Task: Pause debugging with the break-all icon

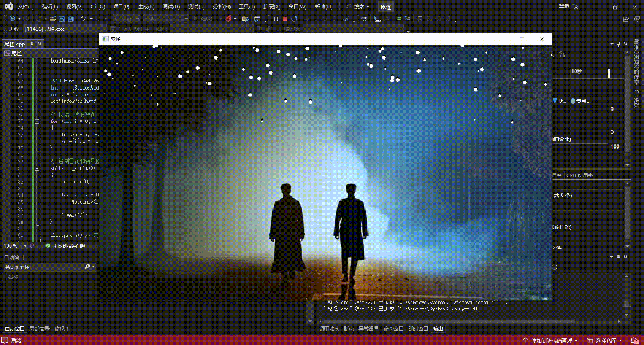Action: coord(275,19)
